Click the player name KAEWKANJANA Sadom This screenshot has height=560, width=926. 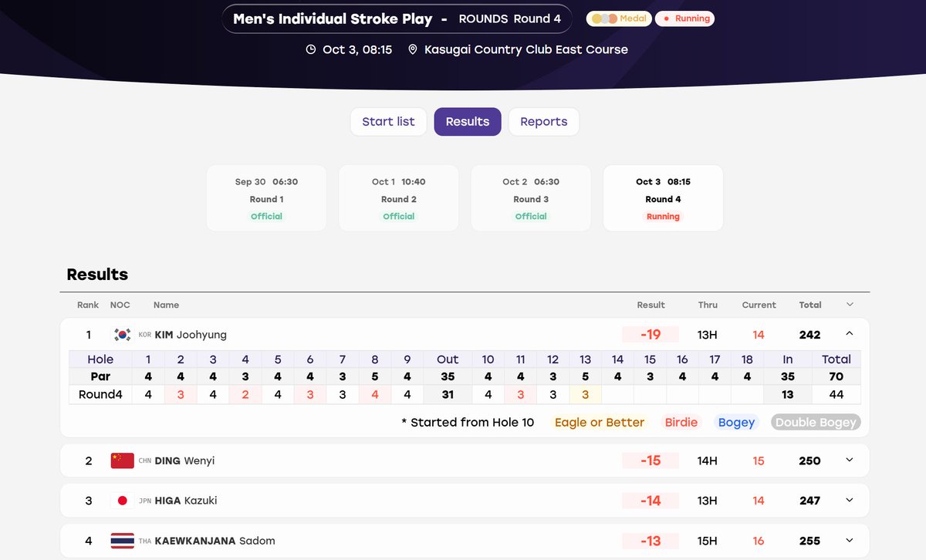[x=215, y=541]
